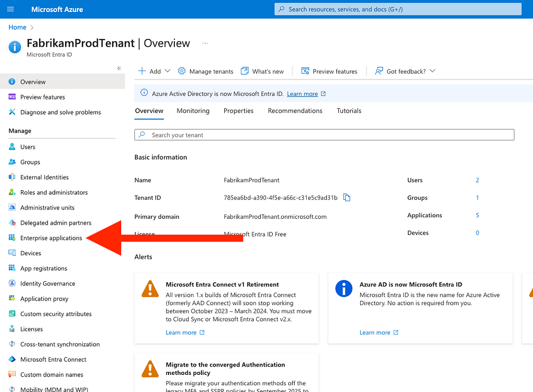Click the Custom security attributes icon
The image size is (533, 392).
tap(12, 313)
